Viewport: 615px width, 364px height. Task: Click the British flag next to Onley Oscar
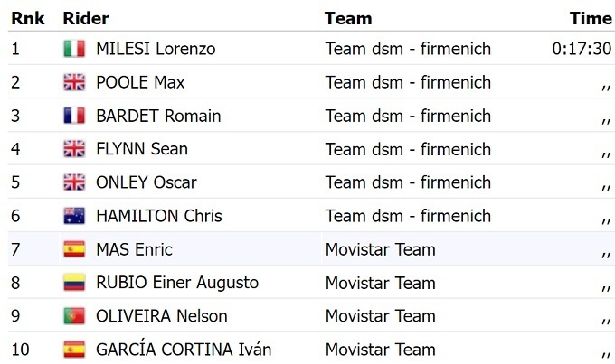coord(74,182)
